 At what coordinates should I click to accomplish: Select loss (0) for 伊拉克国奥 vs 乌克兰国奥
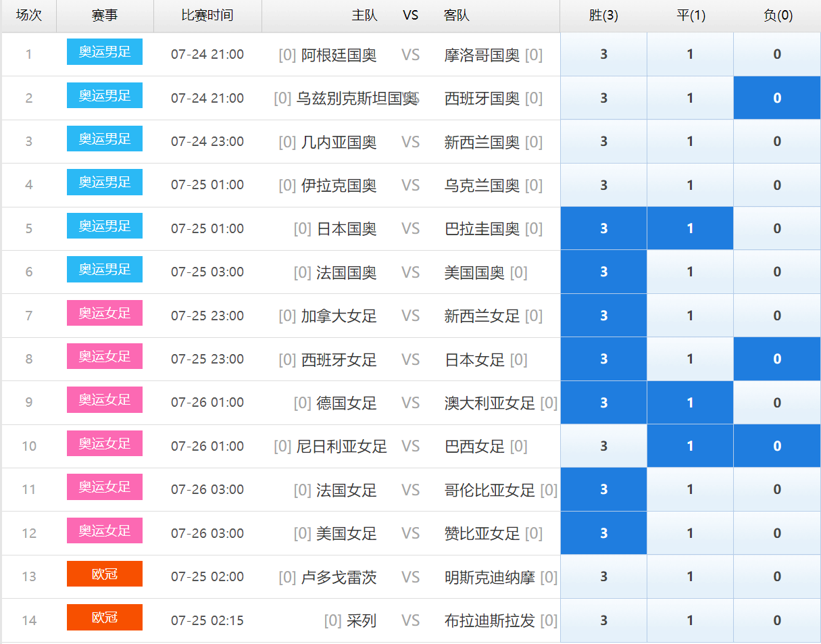777,185
